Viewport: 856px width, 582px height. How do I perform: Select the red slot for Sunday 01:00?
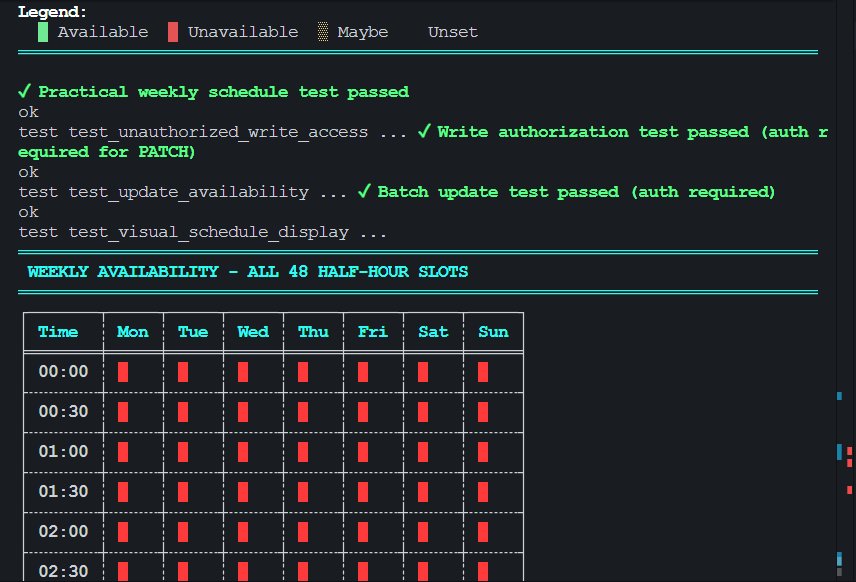482,451
